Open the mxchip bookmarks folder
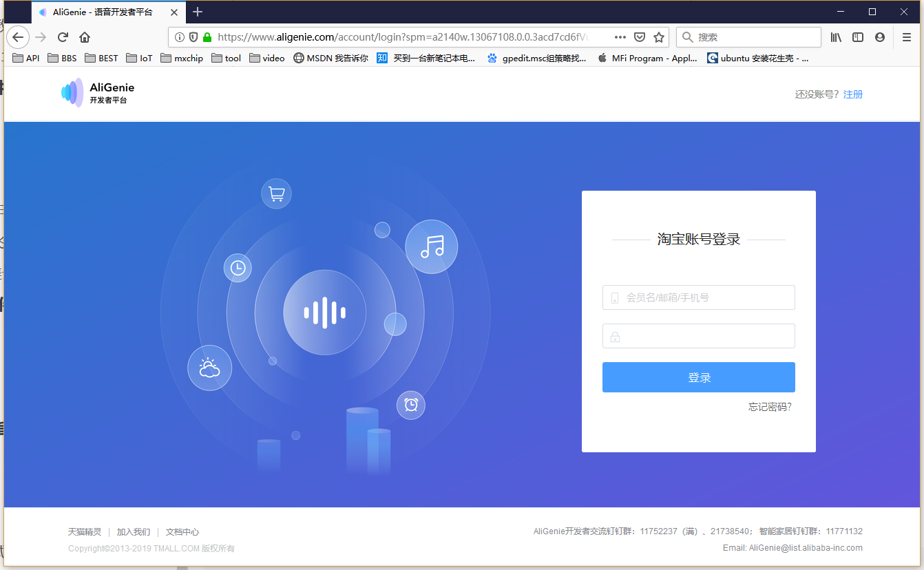Screen dimensions: 924x570 182,58
